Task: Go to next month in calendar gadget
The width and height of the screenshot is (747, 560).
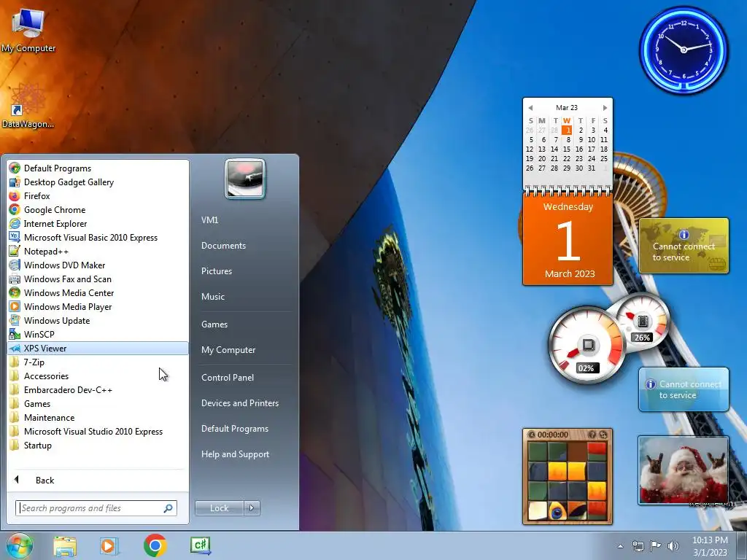Action: click(x=605, y=108)
